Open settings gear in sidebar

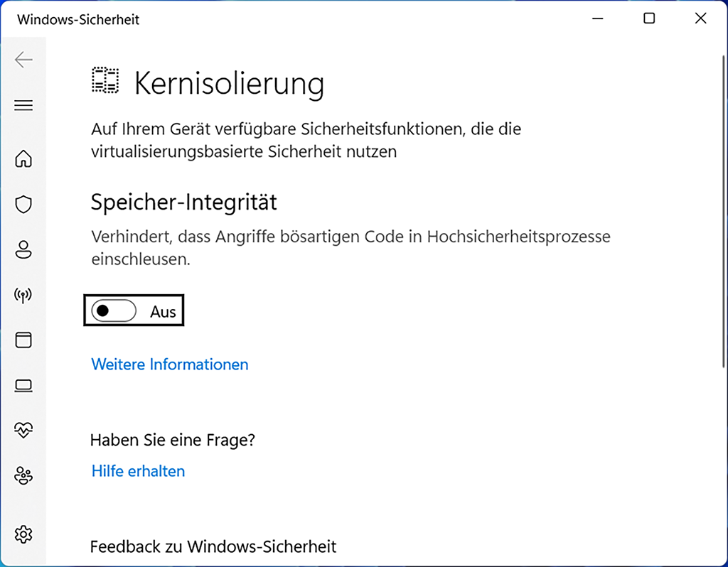pos(23,533)
